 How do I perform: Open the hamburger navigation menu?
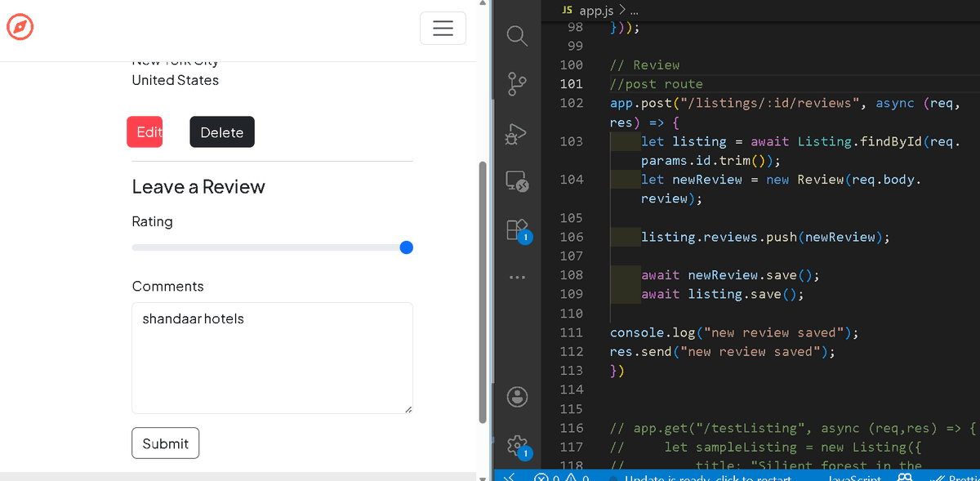443,29
